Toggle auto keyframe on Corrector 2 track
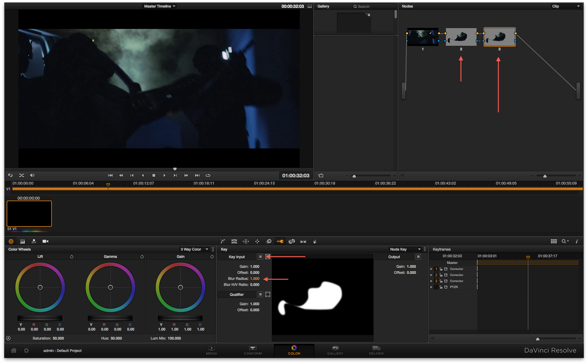 pyautogui.click(x=446, y=275)
